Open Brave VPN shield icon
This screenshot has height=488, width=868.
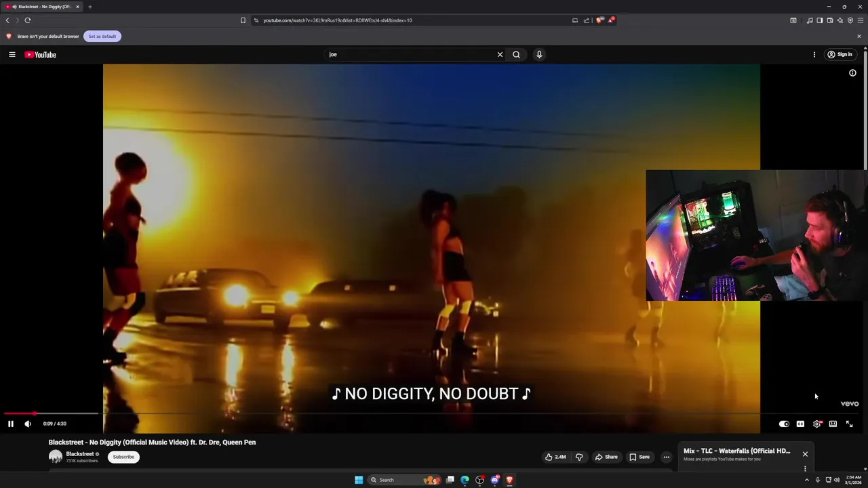850,20
